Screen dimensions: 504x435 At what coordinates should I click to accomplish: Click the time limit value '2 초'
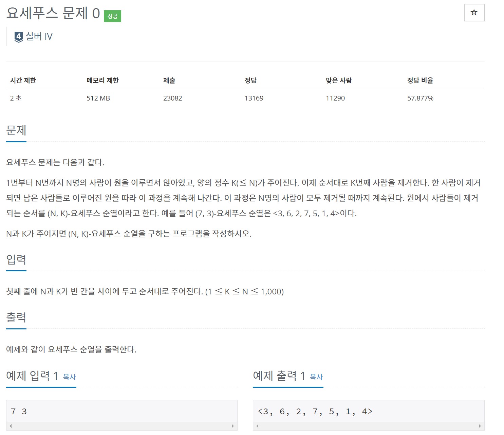click(x=16, y=98)
